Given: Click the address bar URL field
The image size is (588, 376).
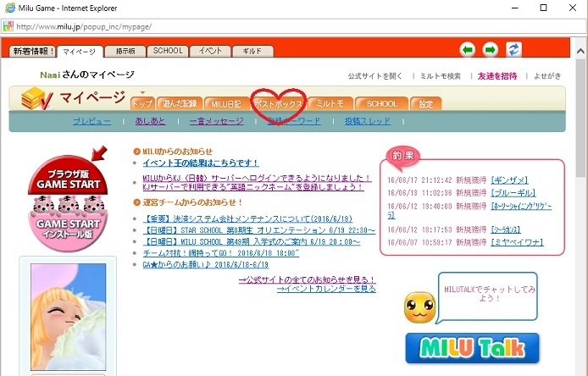Looking at the screenshot, I should point(292,26).
